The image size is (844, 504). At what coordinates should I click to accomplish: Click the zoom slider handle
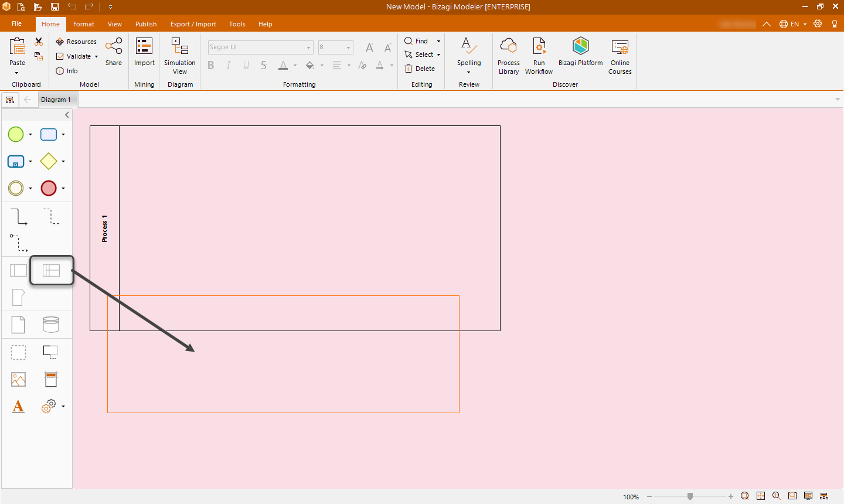click(x=690, y=496)
